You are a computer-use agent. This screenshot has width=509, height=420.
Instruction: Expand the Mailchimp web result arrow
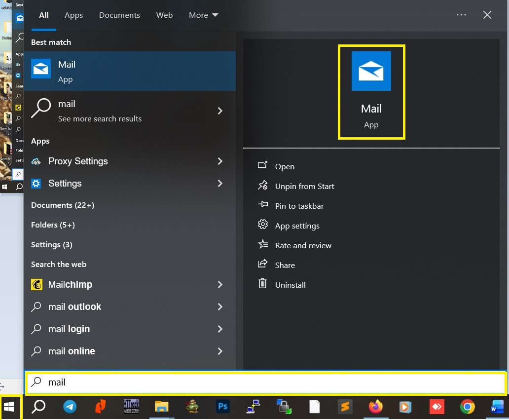pos(220,285)
